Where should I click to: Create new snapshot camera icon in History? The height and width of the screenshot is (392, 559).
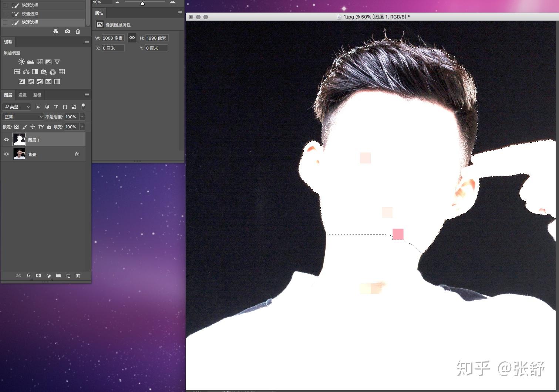tap(67, 31)
